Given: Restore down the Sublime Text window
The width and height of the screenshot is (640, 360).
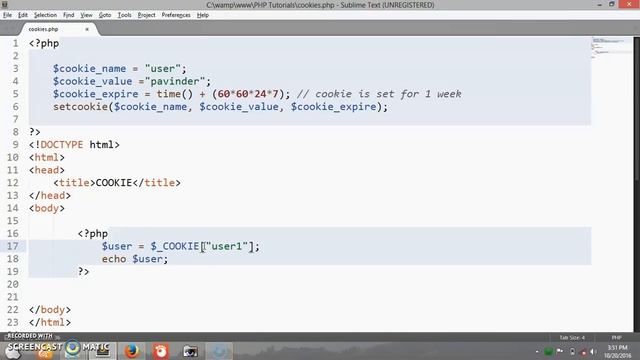Looking at the screenshot, I should coord(611,4).
